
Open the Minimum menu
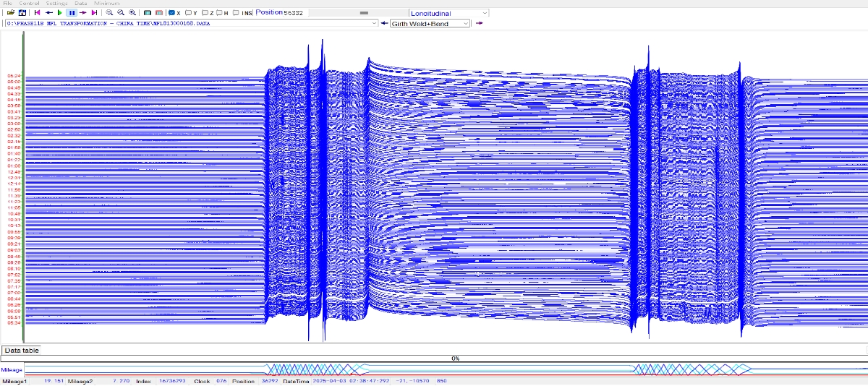[x=106, y=4]
